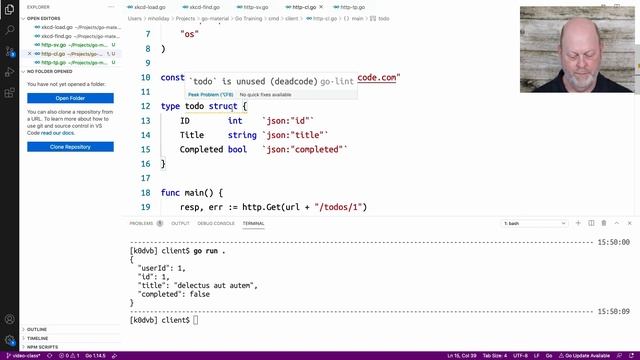
Task: Select the Terminal panel tab
Action: click(x=253, y=223)
